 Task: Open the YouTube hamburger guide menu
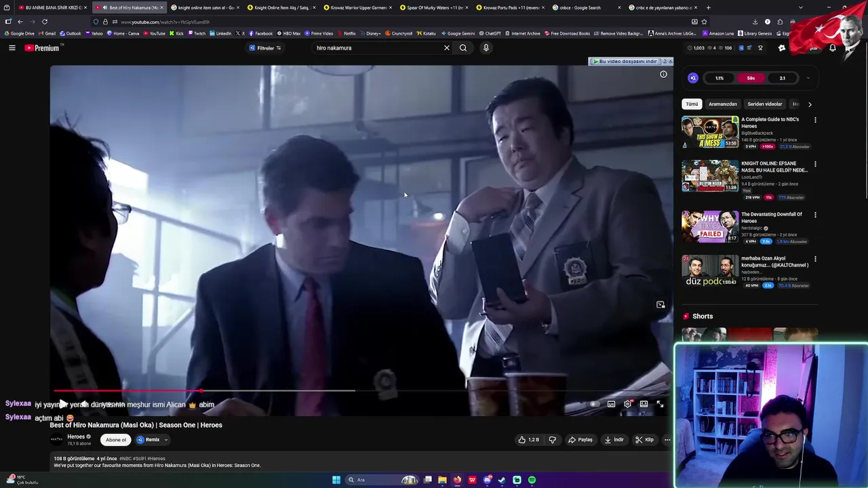[12, 48]
